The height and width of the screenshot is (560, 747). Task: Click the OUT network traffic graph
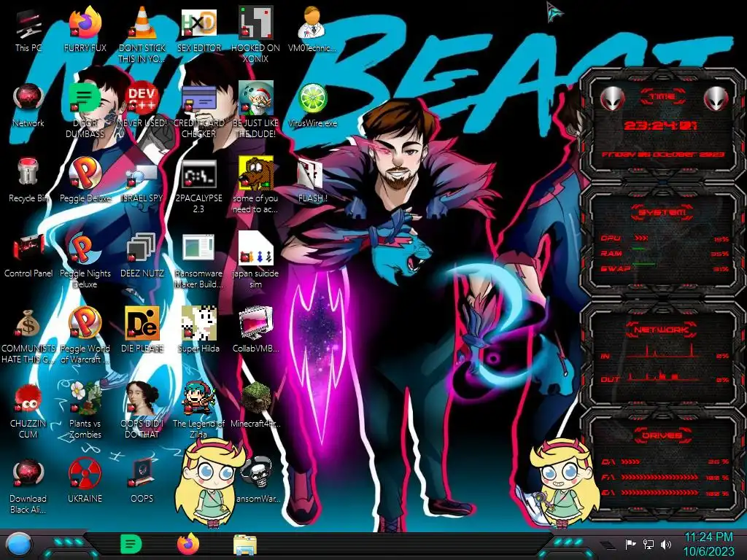tap(664, 376)
